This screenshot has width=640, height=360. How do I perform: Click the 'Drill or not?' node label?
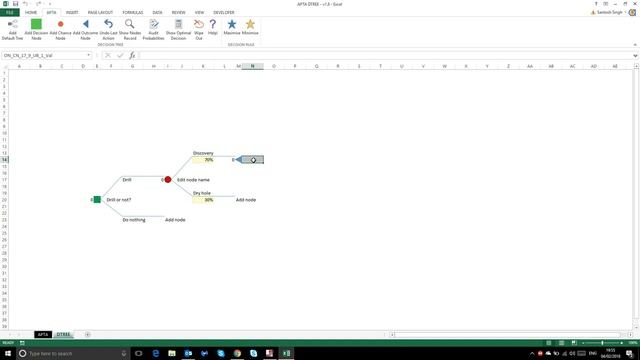119,200
